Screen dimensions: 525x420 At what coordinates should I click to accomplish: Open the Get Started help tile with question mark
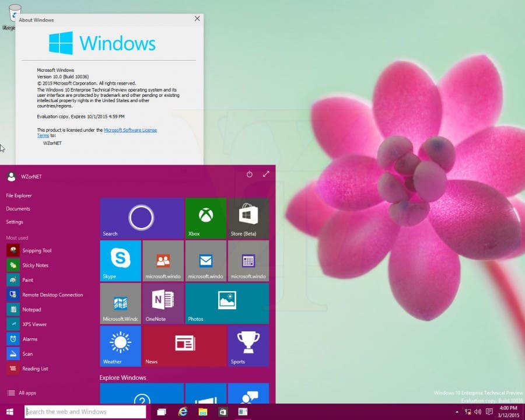(x=142, y=394)
